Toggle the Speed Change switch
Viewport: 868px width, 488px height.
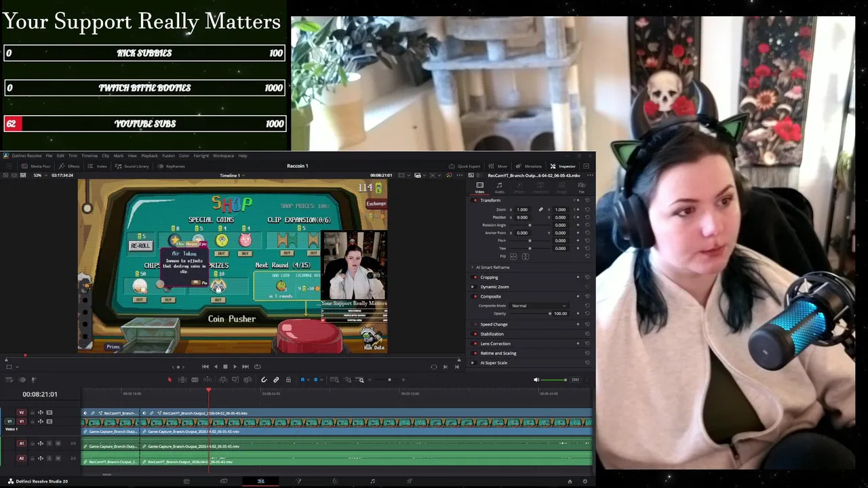475,324
